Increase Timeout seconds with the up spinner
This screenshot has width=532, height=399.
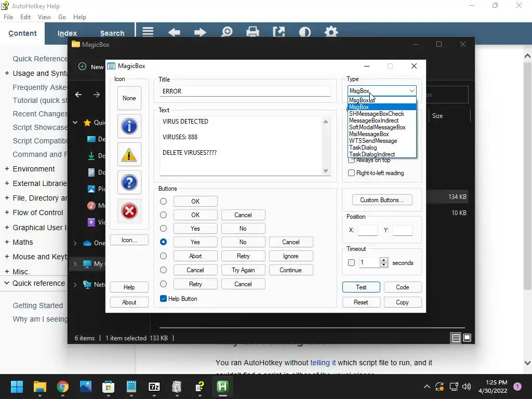(x=384, y=260)
